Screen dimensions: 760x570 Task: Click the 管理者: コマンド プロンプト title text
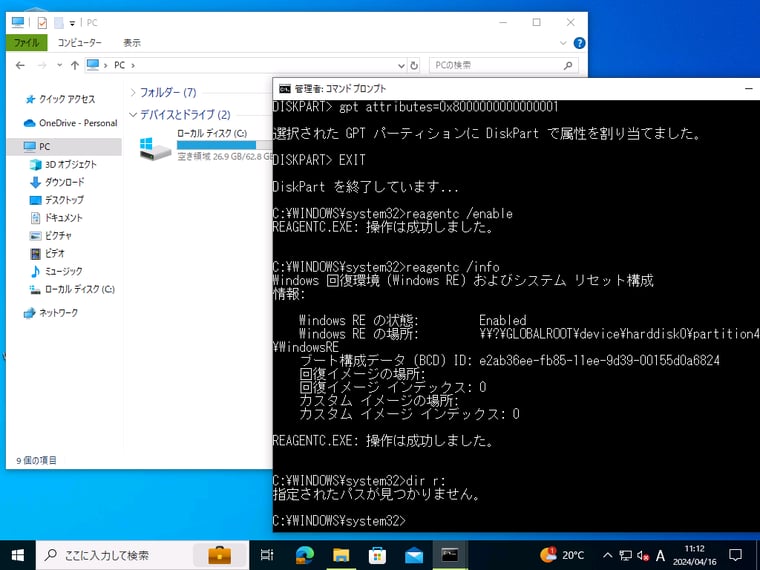tap(340, 89)
